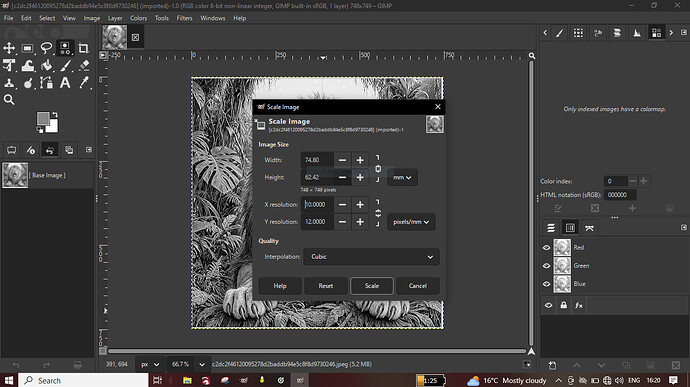Select the Unified Transform tool
This screenshot has height=387, width=690.
9,66
